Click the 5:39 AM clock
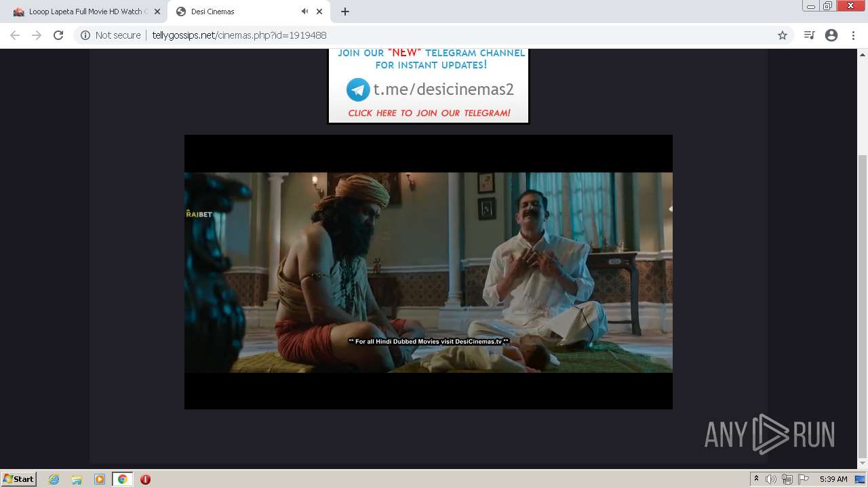Viewport: 868px width, 488px height. point(833,479)
